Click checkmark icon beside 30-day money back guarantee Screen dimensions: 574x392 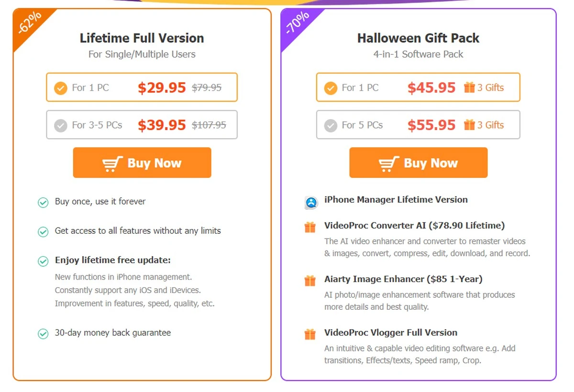[43, 334]
